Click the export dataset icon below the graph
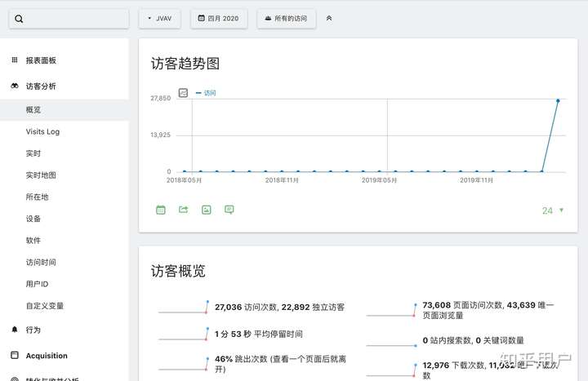This screenshot has height=381, width=588. tap(184, 210)
